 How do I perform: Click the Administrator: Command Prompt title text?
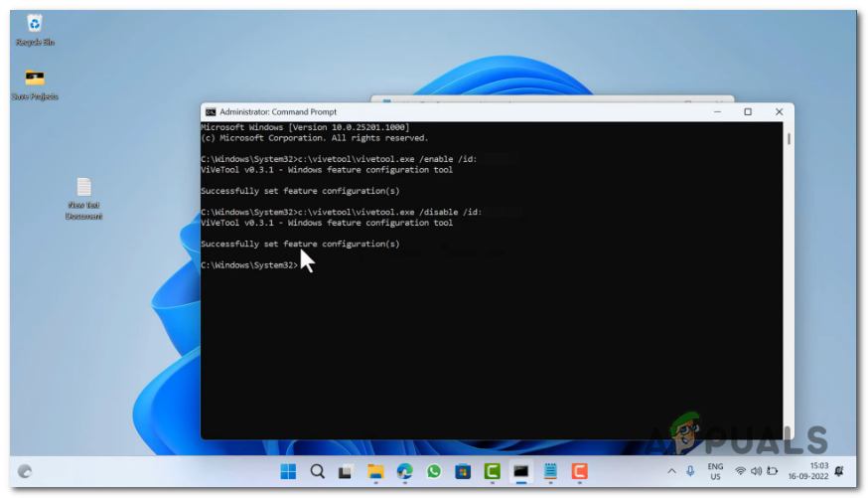(278, 112)
